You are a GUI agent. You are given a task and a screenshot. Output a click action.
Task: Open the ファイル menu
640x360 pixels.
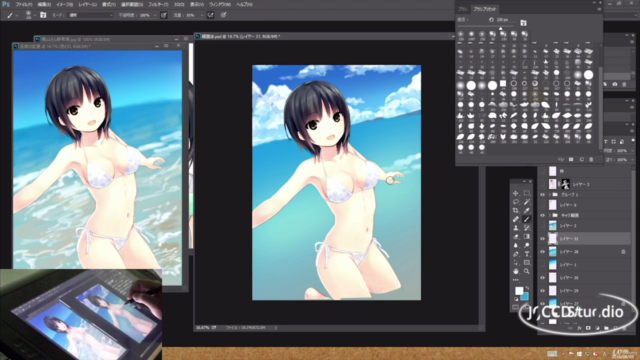pos(24,4)
